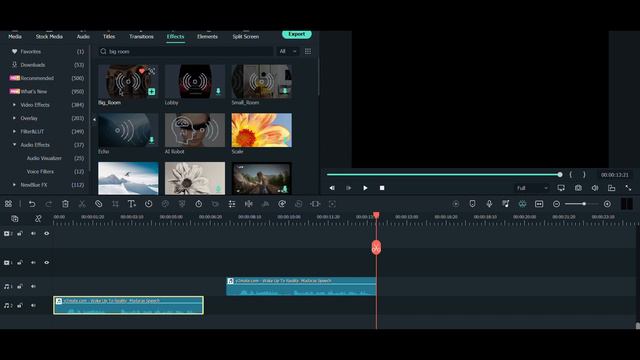Toggle lock on video track 2
This screenshot has width=640, height=360.
[x=20, y=233]
